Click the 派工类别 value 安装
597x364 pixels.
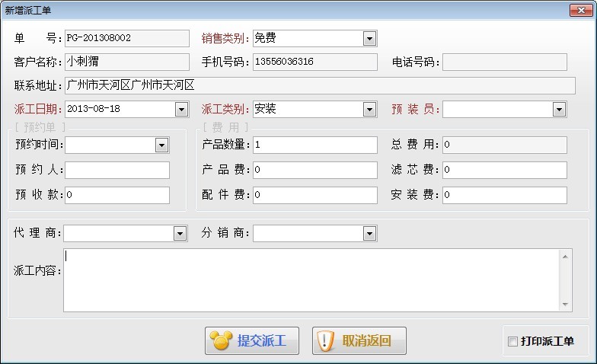pos(265,109)
